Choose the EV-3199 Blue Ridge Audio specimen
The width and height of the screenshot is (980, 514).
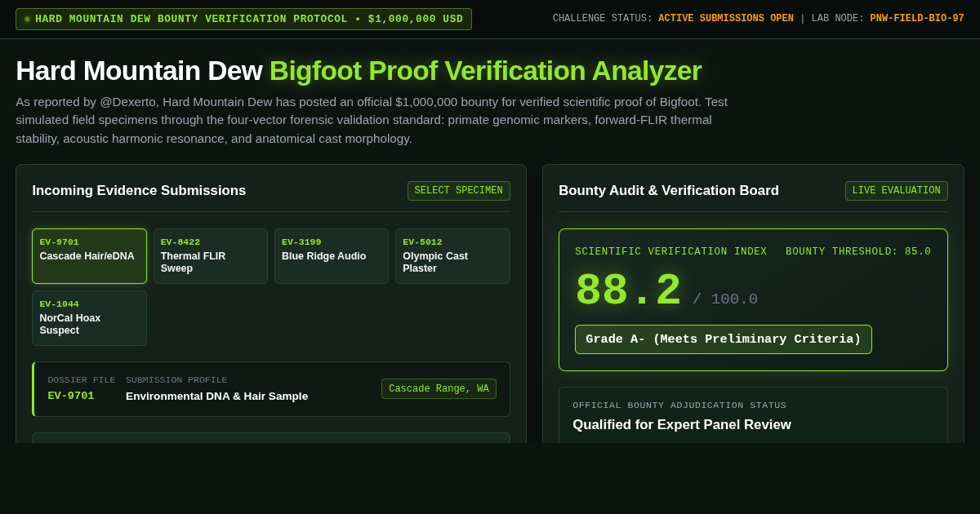click(x=331, y=256)
